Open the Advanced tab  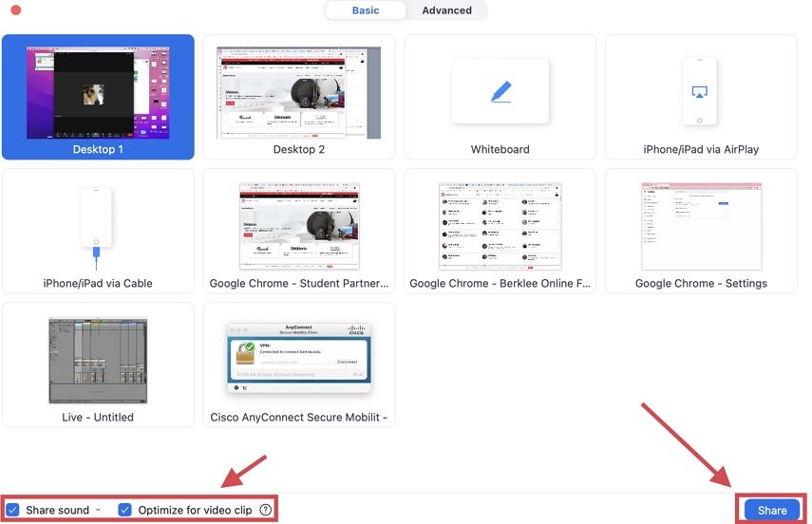[x=446, y=10]
